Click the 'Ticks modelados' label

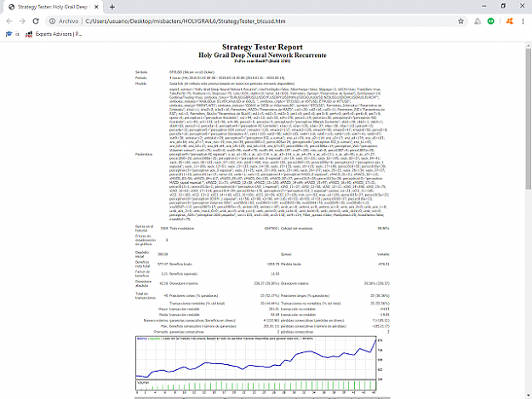(x=181, y=229)
